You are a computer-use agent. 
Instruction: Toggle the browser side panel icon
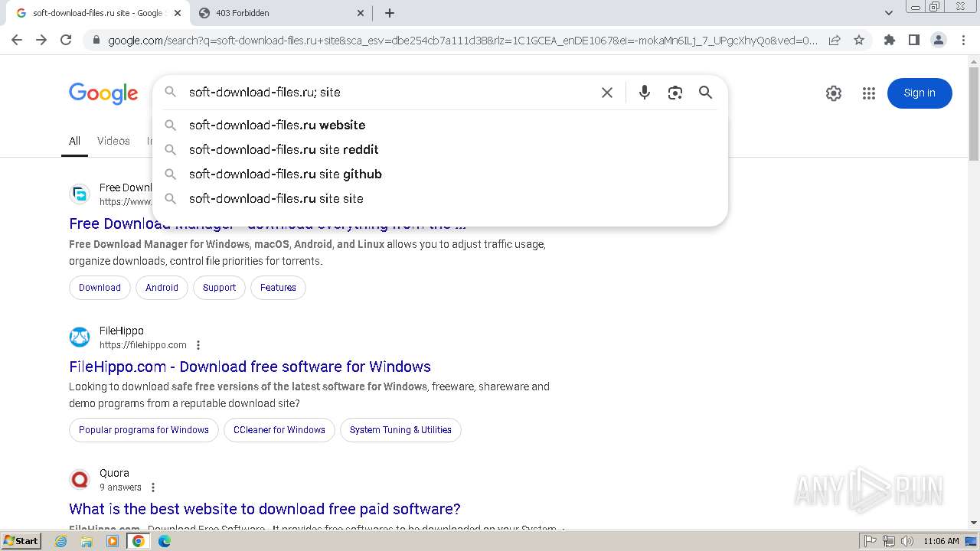(913, 40)
